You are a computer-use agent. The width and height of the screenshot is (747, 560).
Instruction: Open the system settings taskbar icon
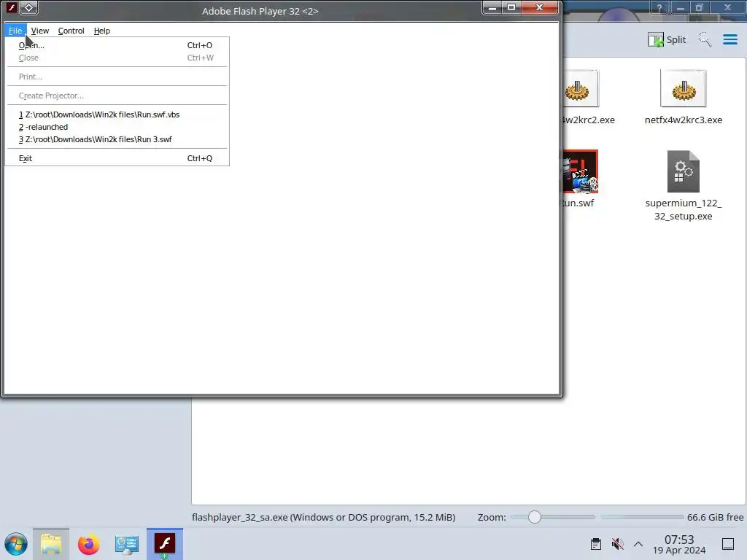pos(127,544)
